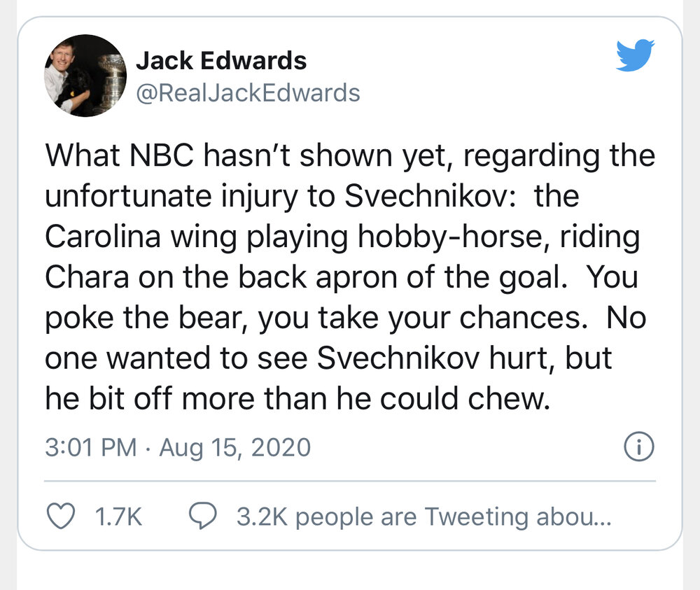700x590 pixels.
Task: Click the trophy in the avatar photo
Action: pyautogui.click(x=111, y=80)
